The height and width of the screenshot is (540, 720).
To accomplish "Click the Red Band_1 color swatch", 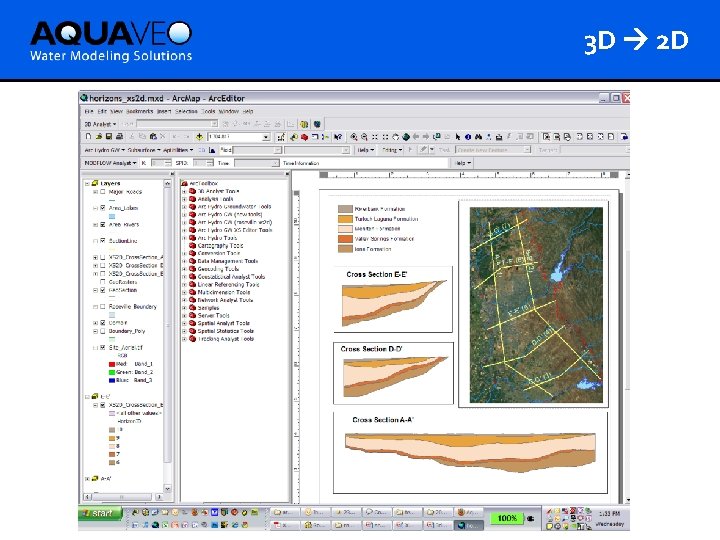I will 112,364.
